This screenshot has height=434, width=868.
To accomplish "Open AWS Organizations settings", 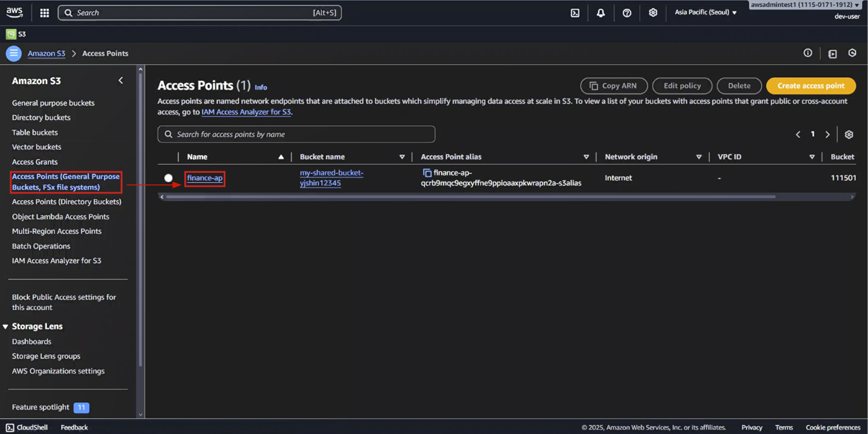I will (58, 371).
